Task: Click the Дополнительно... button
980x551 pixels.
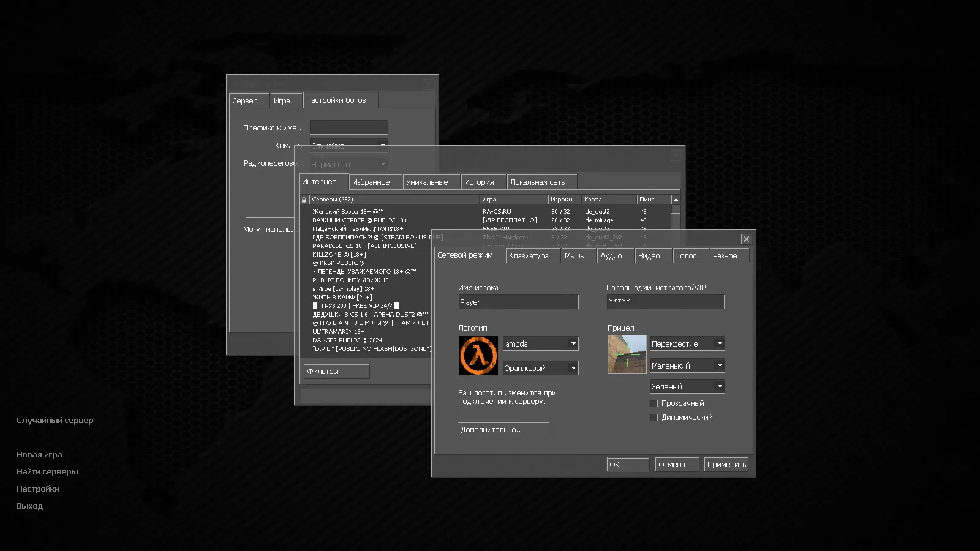Action: click(503, 430)
